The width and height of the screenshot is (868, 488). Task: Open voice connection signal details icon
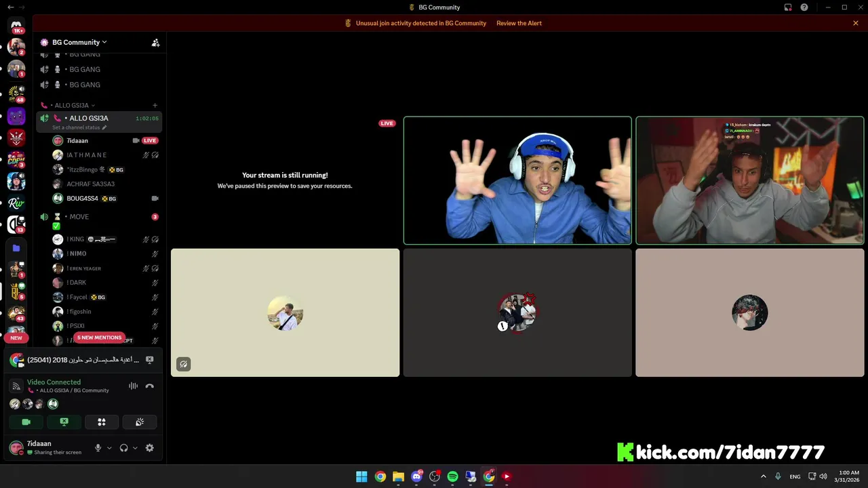pos(16,386)
